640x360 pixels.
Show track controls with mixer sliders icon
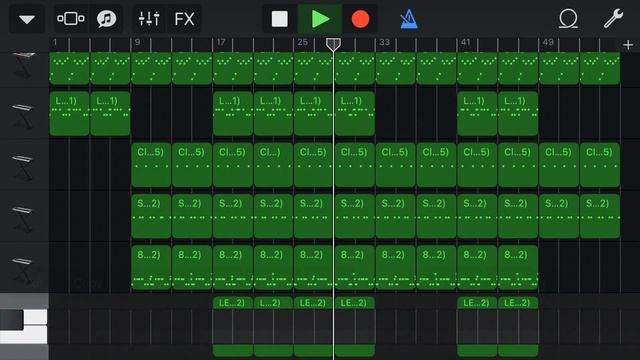(149, 19)
